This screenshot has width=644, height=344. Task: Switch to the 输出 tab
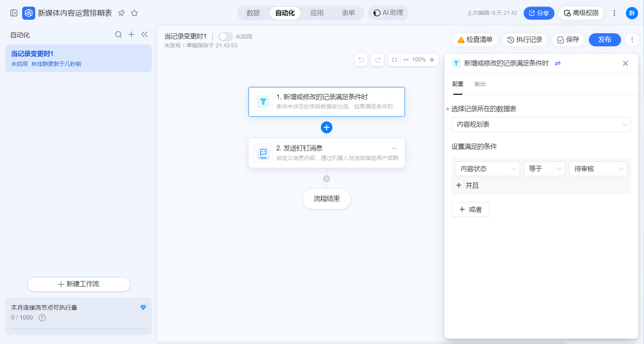click(x=479, y=84)
